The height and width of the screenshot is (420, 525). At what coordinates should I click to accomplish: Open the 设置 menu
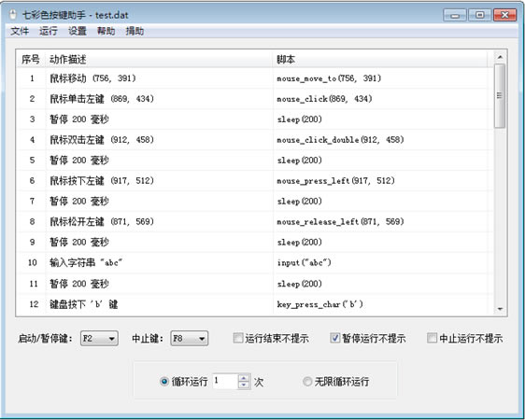point(78,31)
